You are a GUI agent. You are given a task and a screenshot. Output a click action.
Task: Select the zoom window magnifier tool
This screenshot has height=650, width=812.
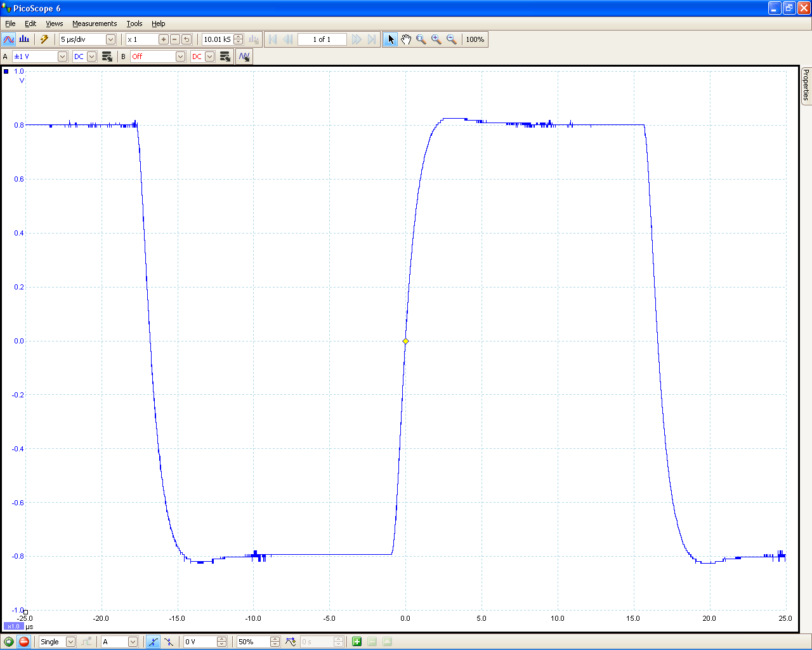(421, 39)
